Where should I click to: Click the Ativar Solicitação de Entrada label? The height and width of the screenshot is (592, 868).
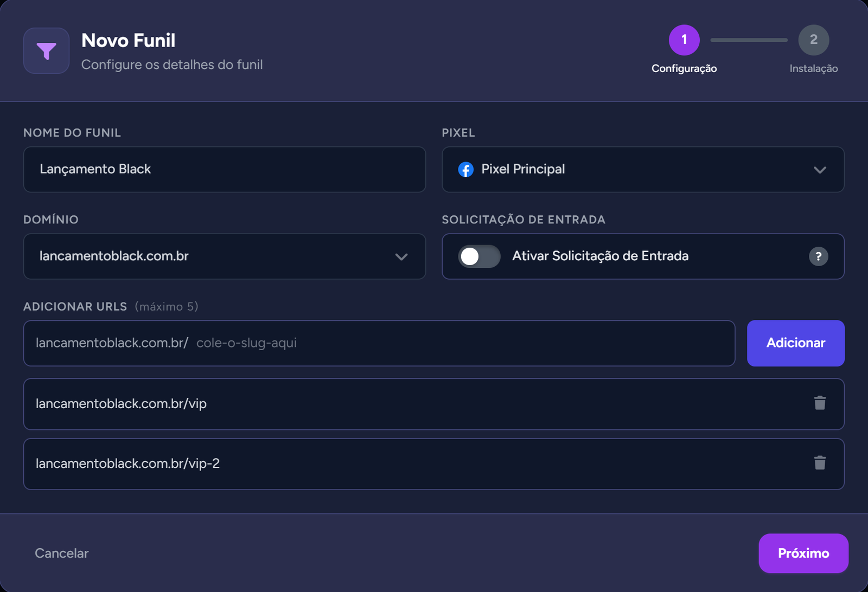[600, 256]
